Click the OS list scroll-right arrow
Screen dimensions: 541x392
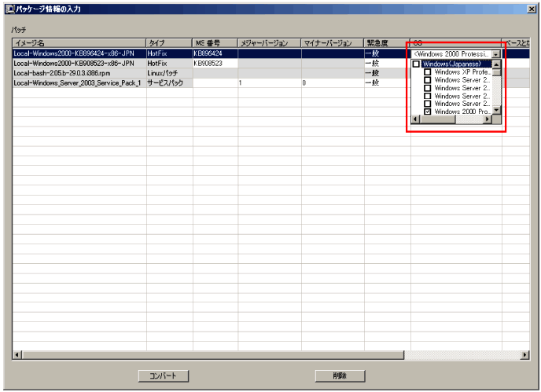pos(488,119)
